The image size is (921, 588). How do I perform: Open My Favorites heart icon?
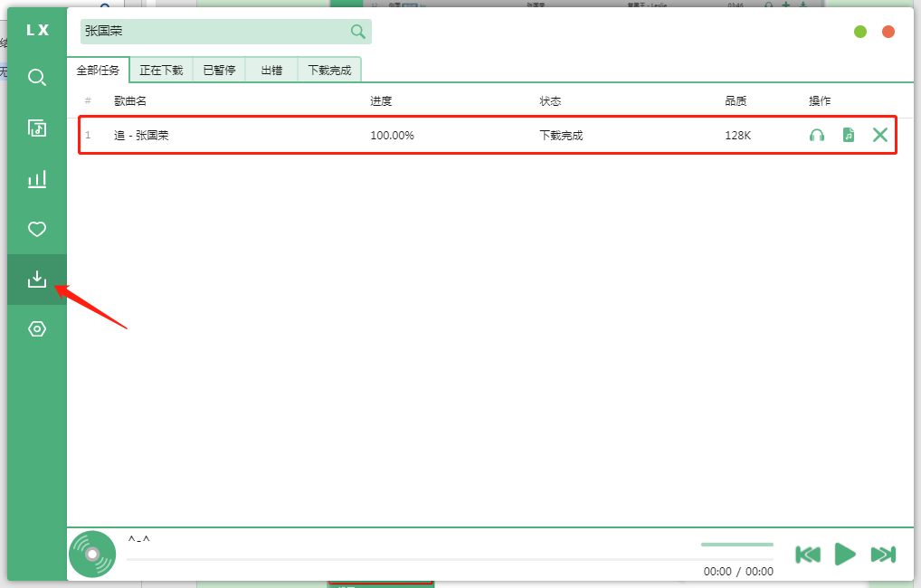36,229
